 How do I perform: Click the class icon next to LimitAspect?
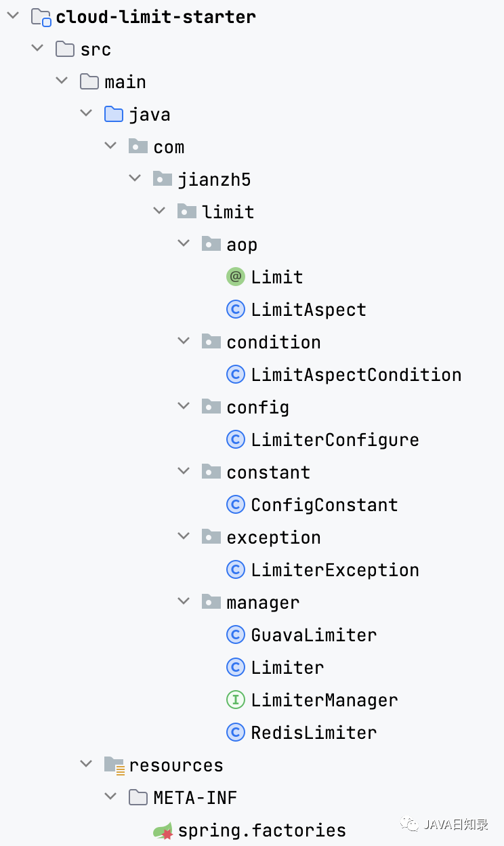pyautogui.click(x=235, y=309)
